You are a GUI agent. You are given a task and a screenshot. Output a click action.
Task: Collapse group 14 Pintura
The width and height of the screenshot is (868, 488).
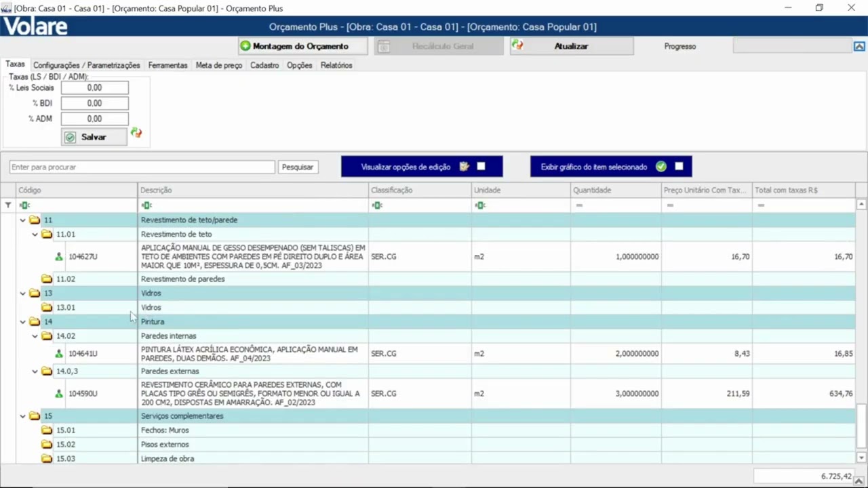pos(22,321)
